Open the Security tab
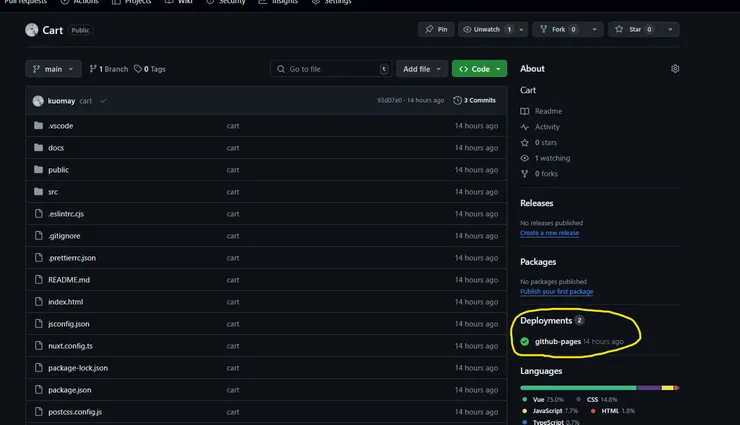The width and height of the screenshot is (740, 425). (226, 2)
